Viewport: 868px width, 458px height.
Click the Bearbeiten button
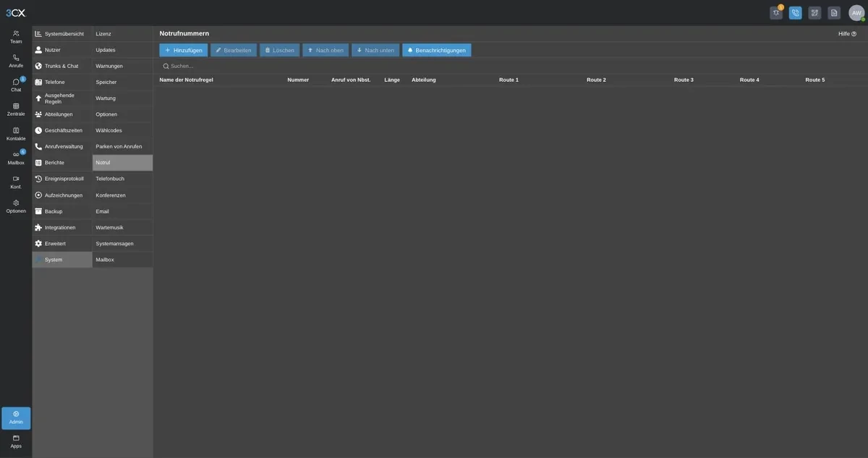(x=234, y=50)
